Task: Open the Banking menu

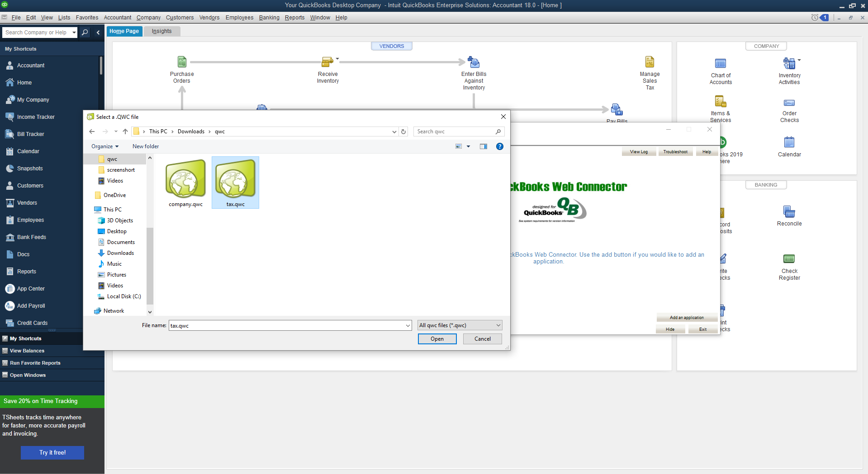Action: (269, 18)
